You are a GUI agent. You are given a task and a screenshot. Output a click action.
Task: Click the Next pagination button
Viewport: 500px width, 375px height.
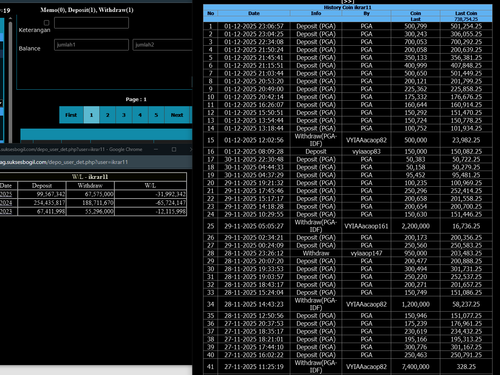pos(177,115)
